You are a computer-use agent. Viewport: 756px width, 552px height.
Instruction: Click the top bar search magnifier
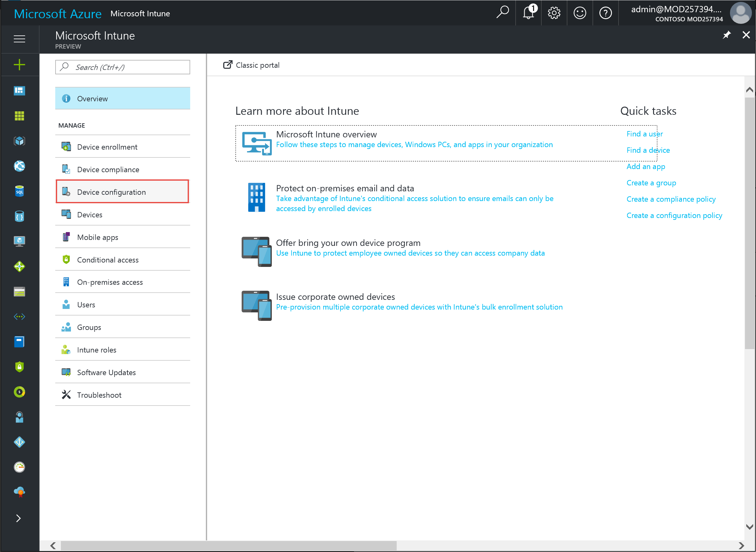coord(502,13)
